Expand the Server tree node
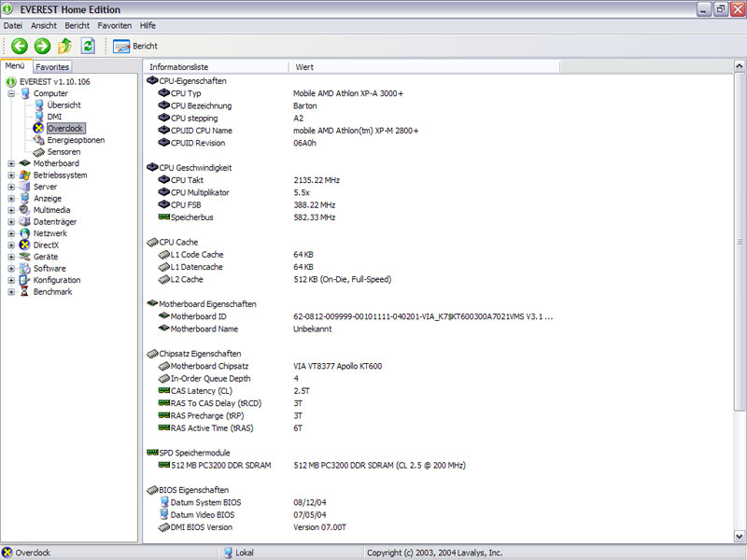This screenshot has width=747, height=560. (11, 188)
